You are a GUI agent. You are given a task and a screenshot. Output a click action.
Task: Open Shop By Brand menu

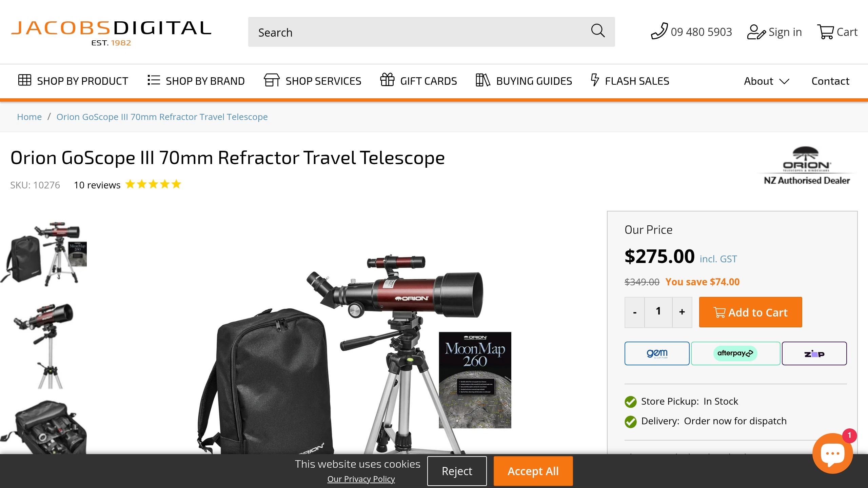(196, 81)
